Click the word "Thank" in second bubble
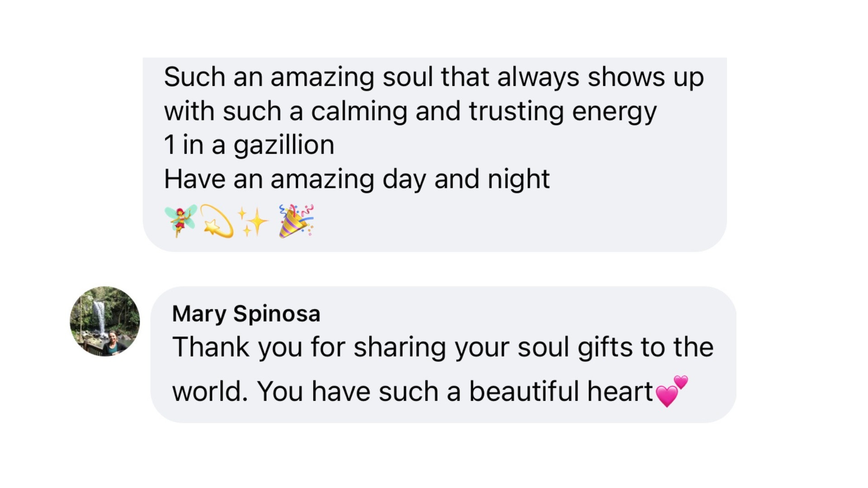The width and height of the screenshot is (868, 488). coord(211,347)
